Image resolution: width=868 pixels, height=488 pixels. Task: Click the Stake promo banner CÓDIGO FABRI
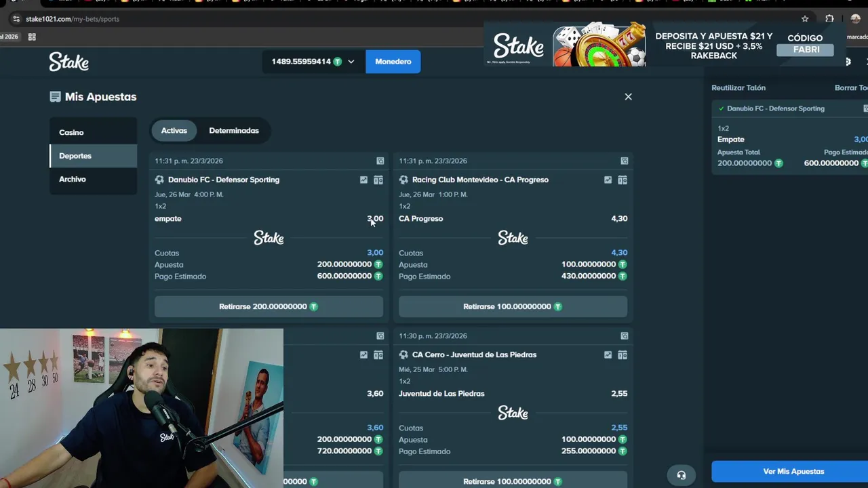[x=665, y=45]
